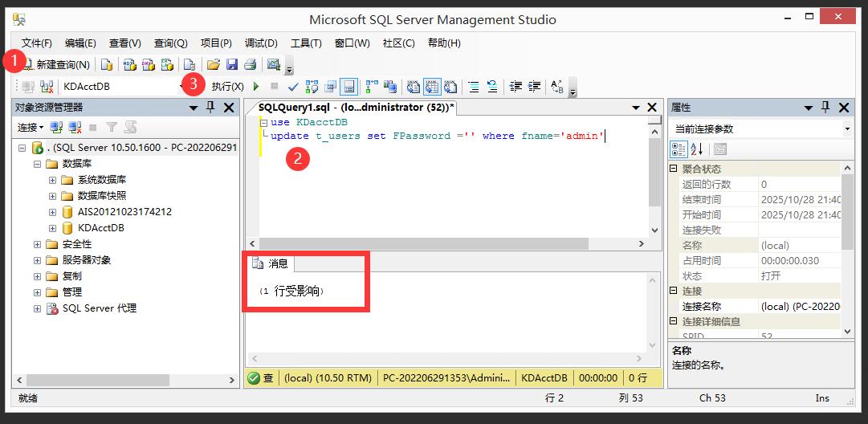The image size is (868, 424).
Task: Click the Save floppy disk icon
Action: click(231, 65)
